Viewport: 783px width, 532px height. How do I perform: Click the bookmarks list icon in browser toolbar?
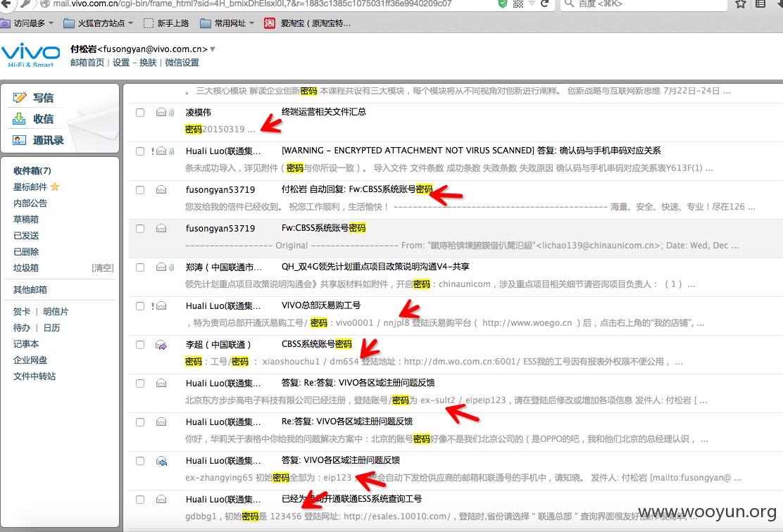760,4
